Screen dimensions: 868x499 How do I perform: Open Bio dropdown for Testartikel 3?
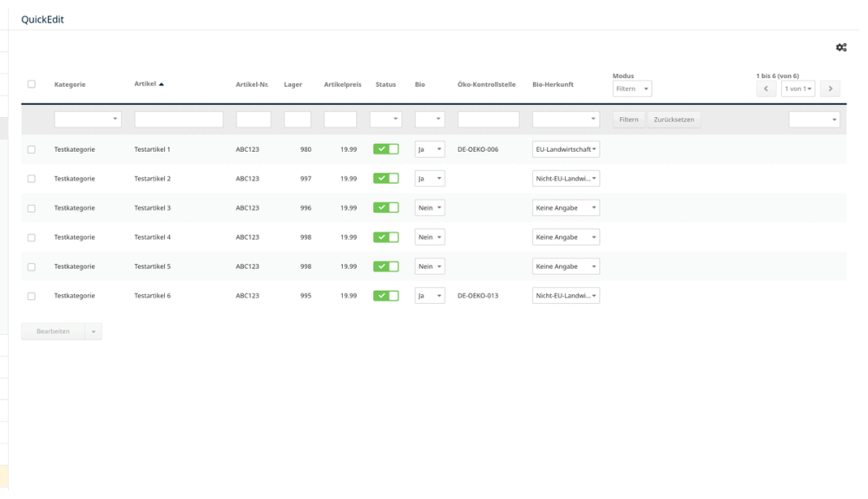[x=430, y=208]
